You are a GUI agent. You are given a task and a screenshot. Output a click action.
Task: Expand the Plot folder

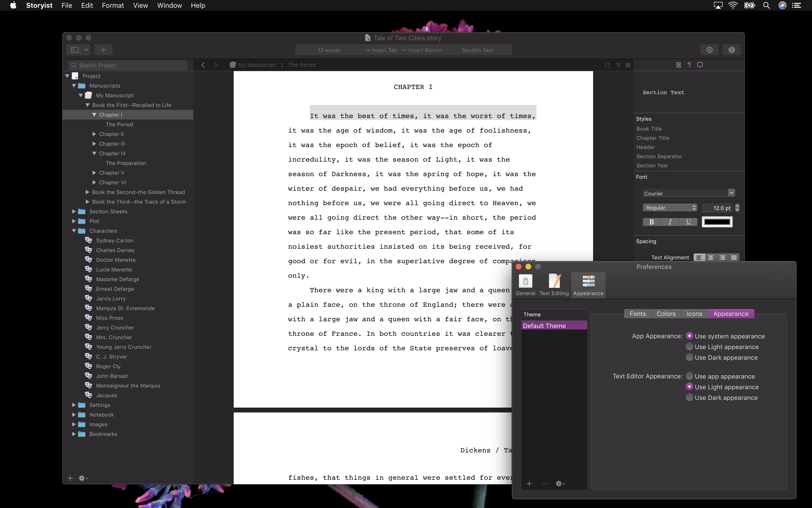(x=74, y=221)
